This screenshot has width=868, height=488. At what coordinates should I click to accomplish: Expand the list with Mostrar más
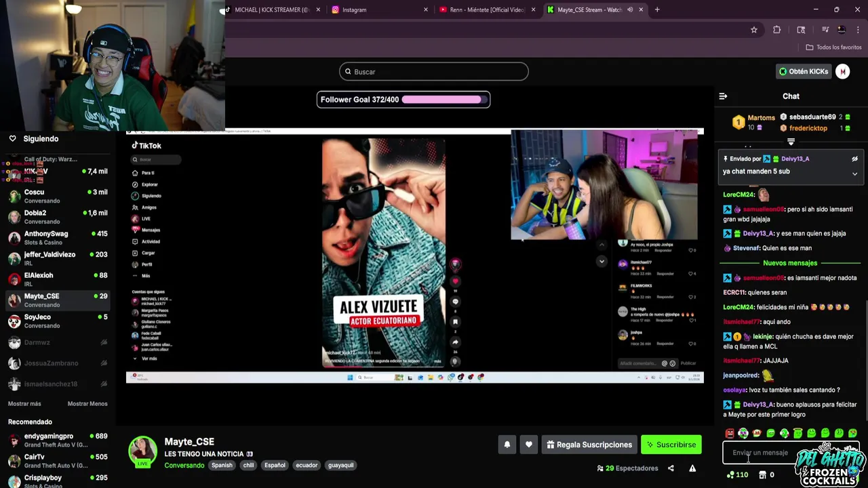24,404
